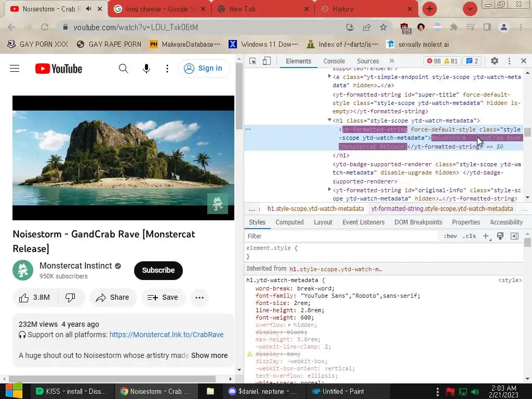Toggle computed styles sidebar icon
The image size is (532, 399).
click(x=514, y=236)
